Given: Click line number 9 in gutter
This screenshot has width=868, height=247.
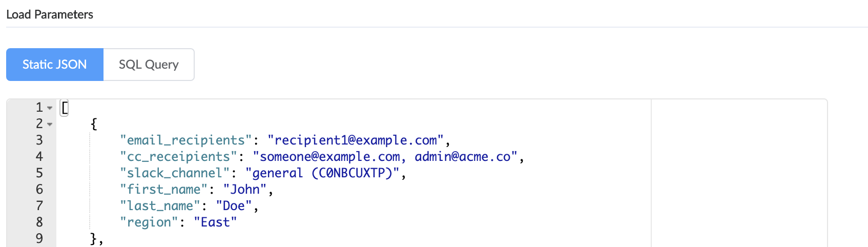Looking at the screenshot, I should tap(39, 238).
